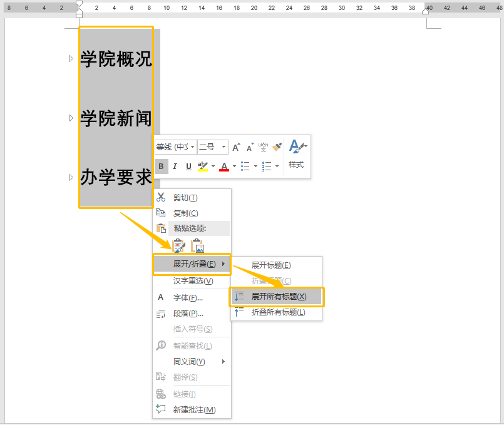
Task: Paste as picture icon
Action: pyautogui.click(x=197, y=245)
